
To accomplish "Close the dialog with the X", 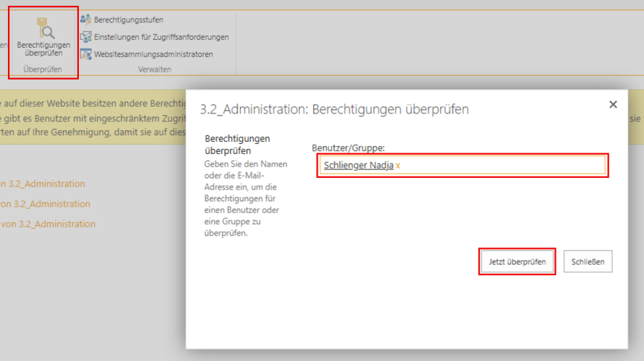I will point(613,105).
